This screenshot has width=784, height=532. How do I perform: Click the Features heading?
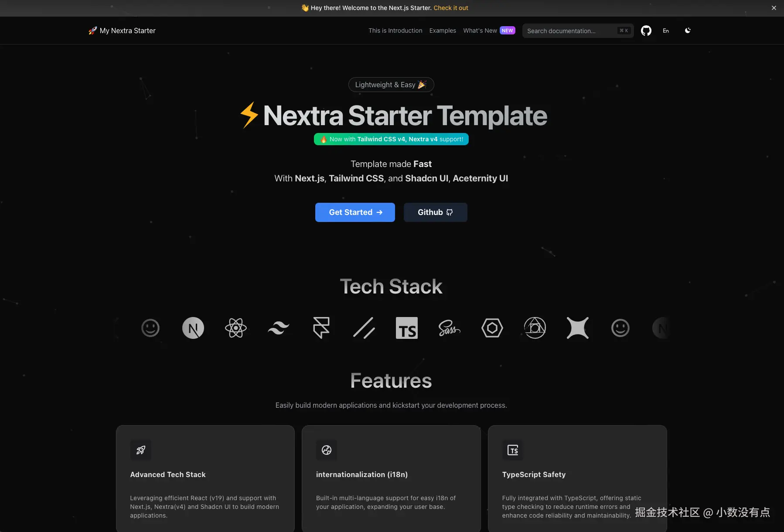coord(391,381)
